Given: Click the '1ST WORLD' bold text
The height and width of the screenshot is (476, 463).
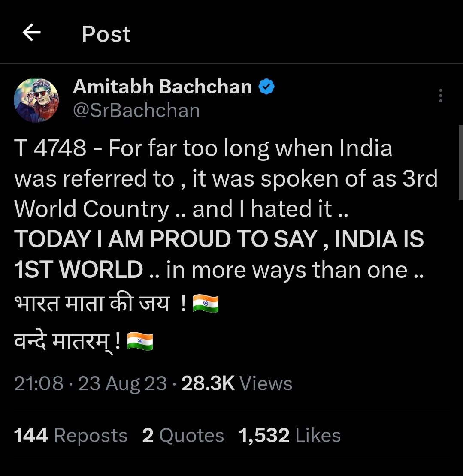Looking at the screenshot, I should pyautogui.click(x=79, y=270).
